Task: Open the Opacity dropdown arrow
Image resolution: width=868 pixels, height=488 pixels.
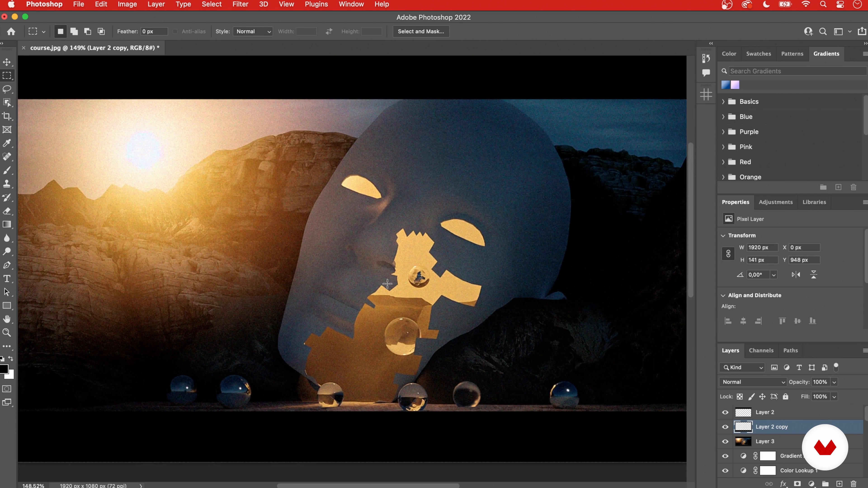Action: [x=834, y=382]
